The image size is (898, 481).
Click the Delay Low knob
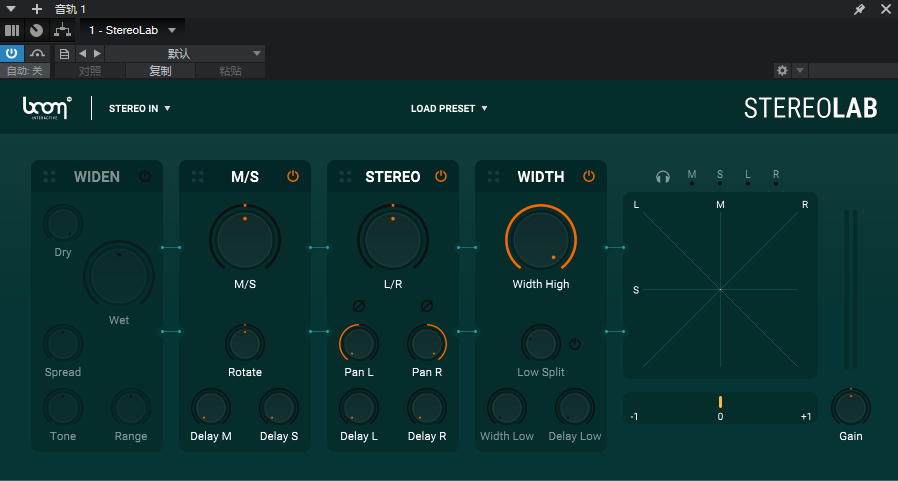tap(575, 408)
